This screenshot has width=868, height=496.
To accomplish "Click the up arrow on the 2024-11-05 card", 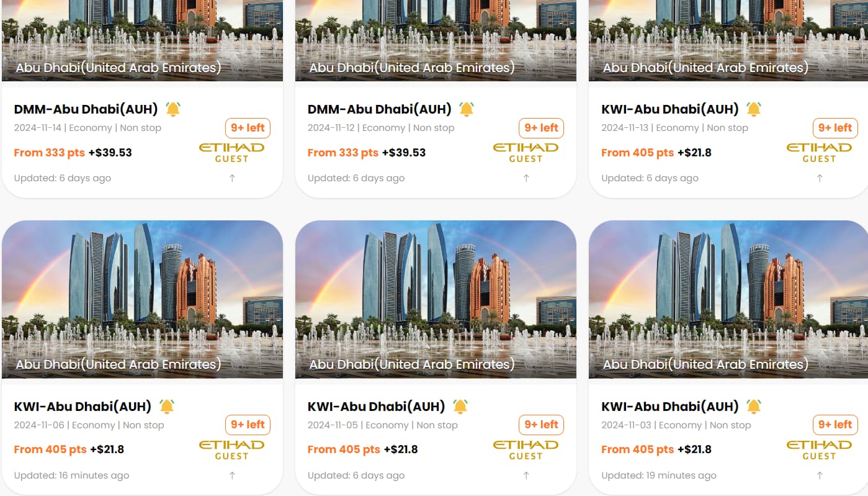I will click(x=526, y=476).
